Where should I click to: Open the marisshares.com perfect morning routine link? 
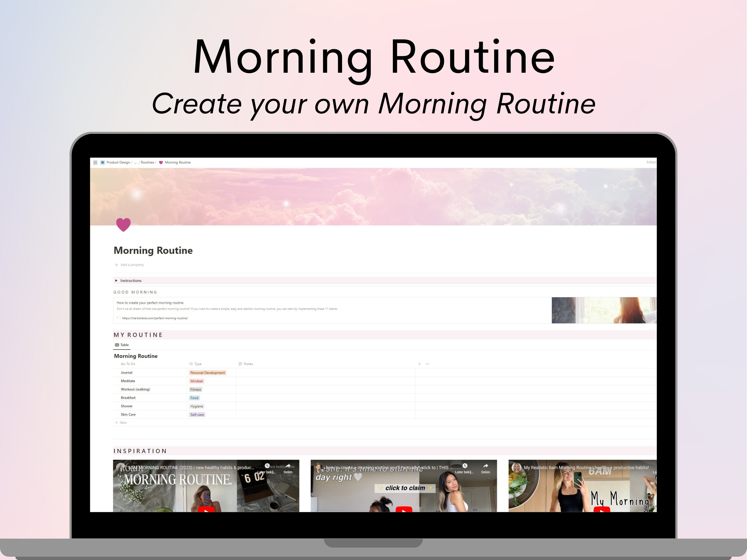click(x=155, y=318)
